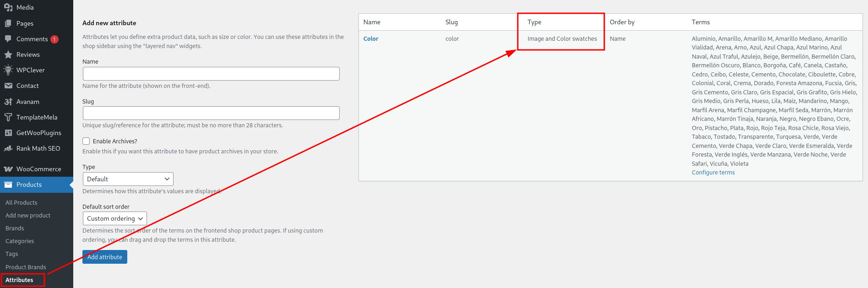Click the Terms column header

(701, 22)
